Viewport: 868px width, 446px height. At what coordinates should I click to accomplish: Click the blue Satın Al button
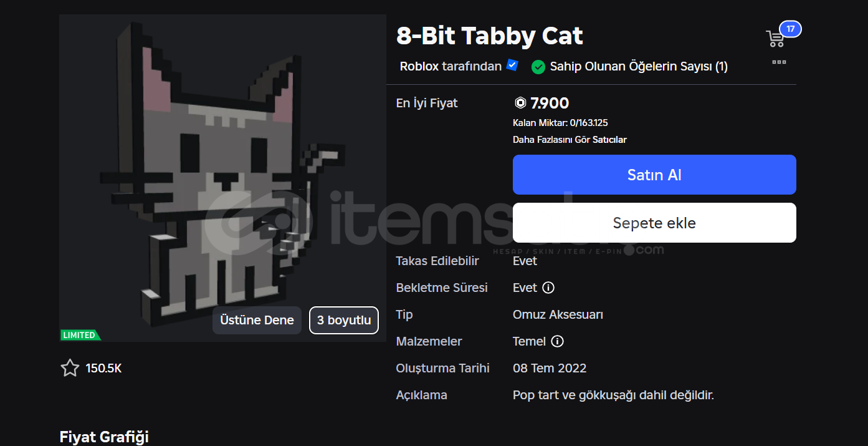[x=654, y=175]
